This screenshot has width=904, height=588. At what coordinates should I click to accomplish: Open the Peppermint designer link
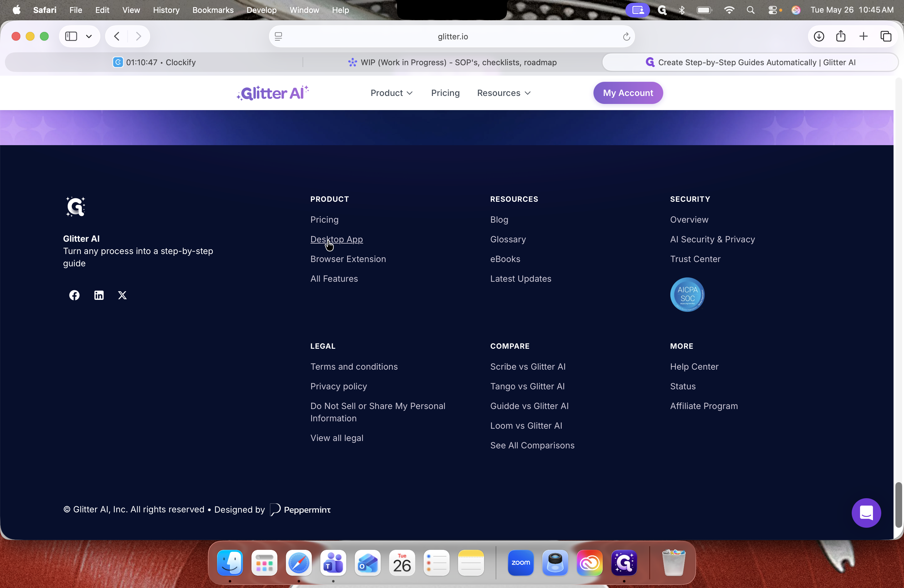coord(300,510)
